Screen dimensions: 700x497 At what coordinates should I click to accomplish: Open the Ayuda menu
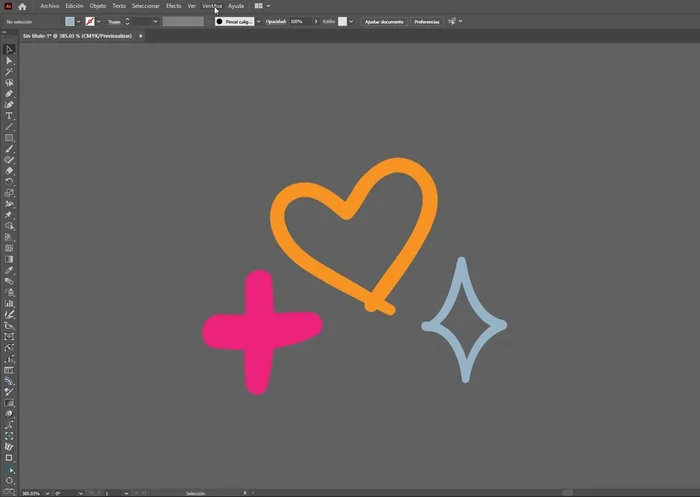pos(236,6)
